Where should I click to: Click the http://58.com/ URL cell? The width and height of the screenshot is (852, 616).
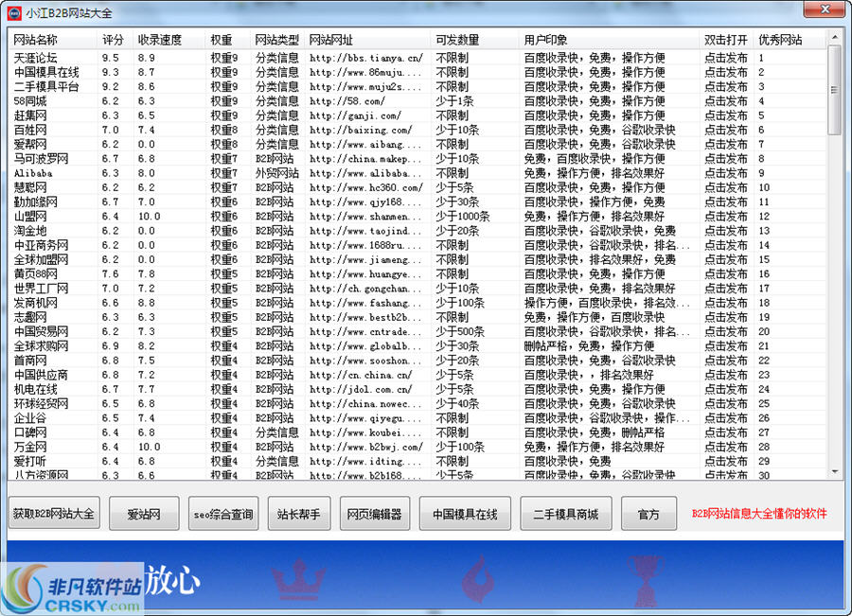click(347, 101)
